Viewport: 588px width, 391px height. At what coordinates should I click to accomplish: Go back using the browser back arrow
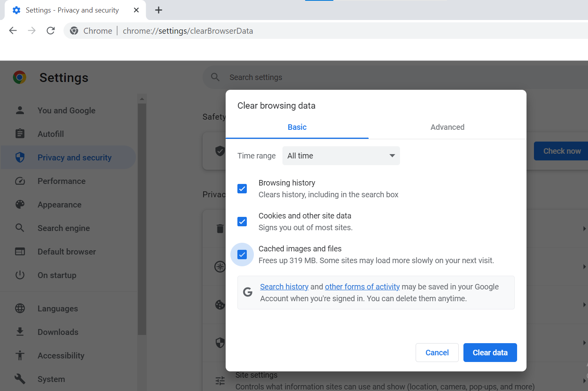tap(13, 31)
